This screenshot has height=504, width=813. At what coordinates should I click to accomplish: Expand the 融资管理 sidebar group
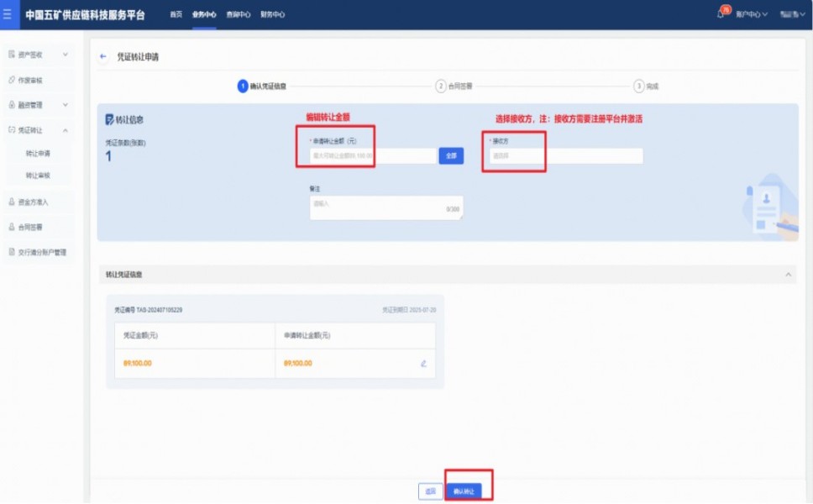click(x=66, y=105)
